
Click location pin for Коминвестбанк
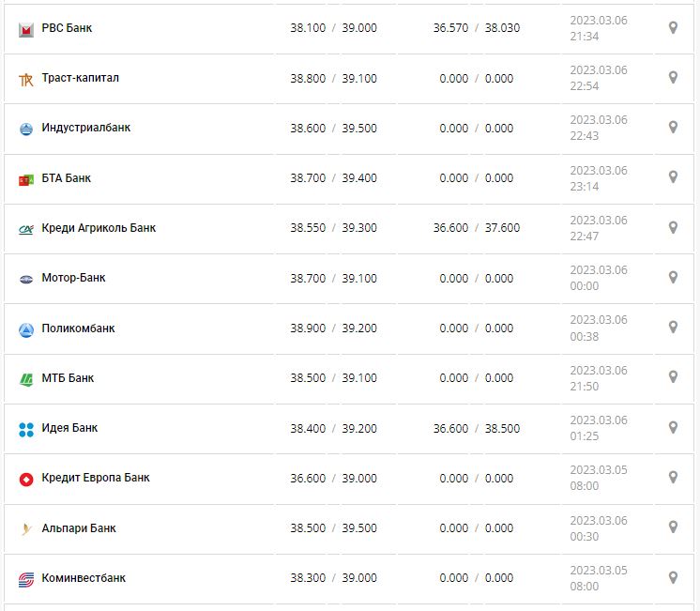pyautogui.click(x=673, y=577)
